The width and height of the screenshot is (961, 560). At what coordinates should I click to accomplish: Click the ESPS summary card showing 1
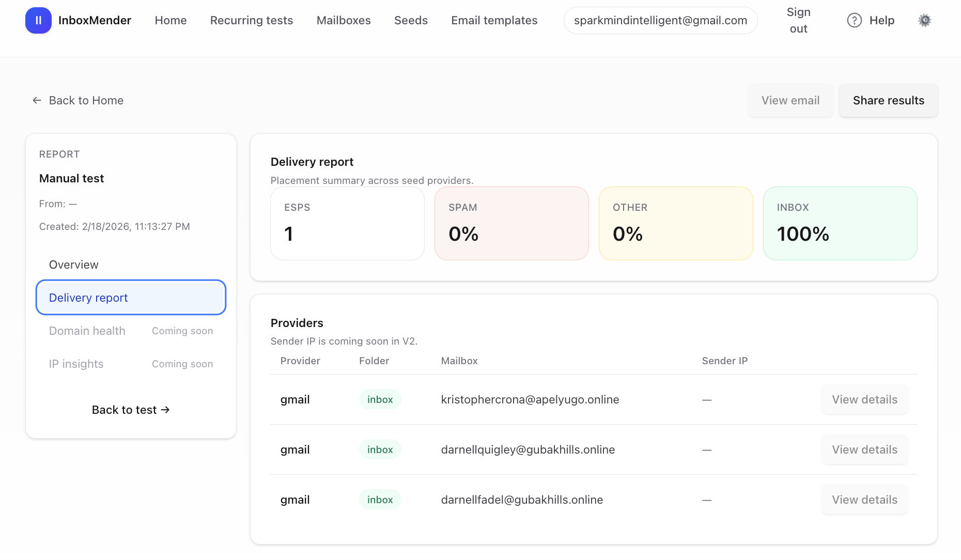(347, 223)
